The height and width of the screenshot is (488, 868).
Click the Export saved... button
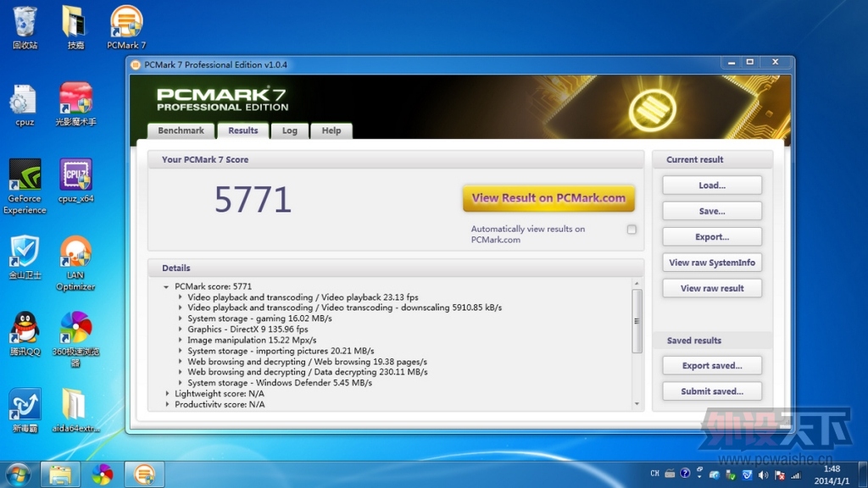(712, 366)
